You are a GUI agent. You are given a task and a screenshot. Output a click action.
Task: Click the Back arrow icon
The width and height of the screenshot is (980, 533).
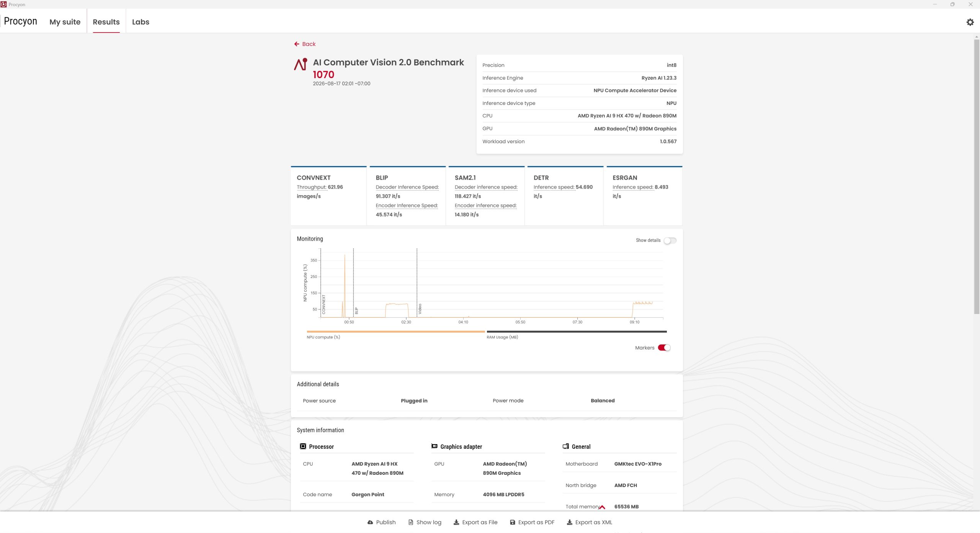[x=297, y=44]
